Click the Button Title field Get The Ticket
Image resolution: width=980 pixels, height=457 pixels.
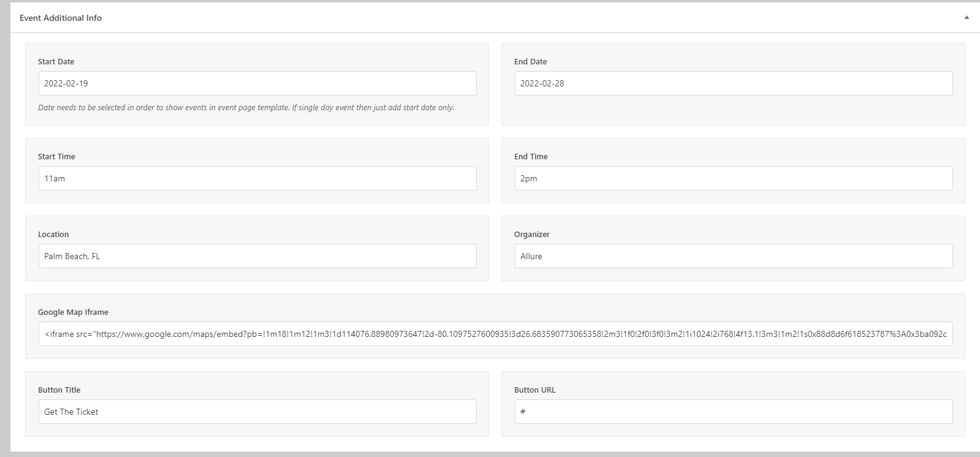click(257, 412)
